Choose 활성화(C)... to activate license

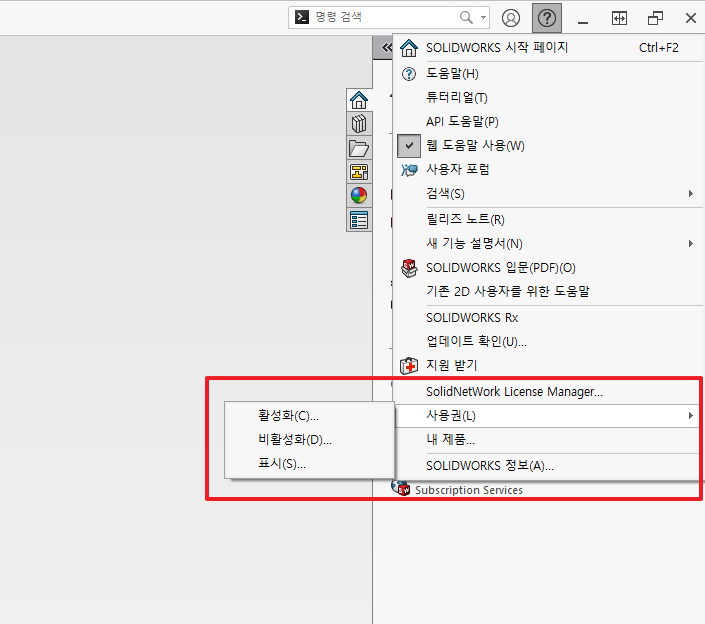click(309, 415)
